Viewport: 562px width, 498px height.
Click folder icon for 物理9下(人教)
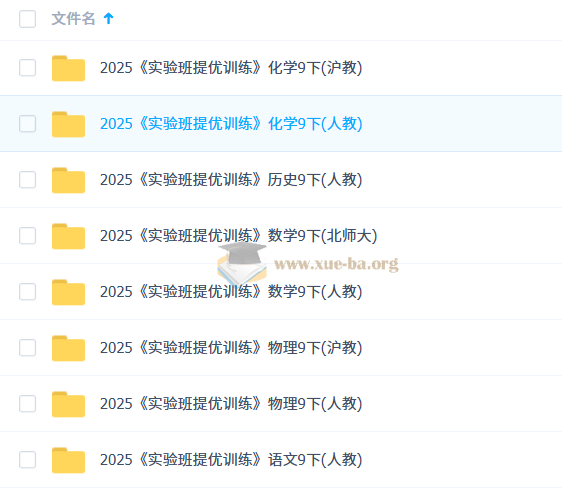68,404
